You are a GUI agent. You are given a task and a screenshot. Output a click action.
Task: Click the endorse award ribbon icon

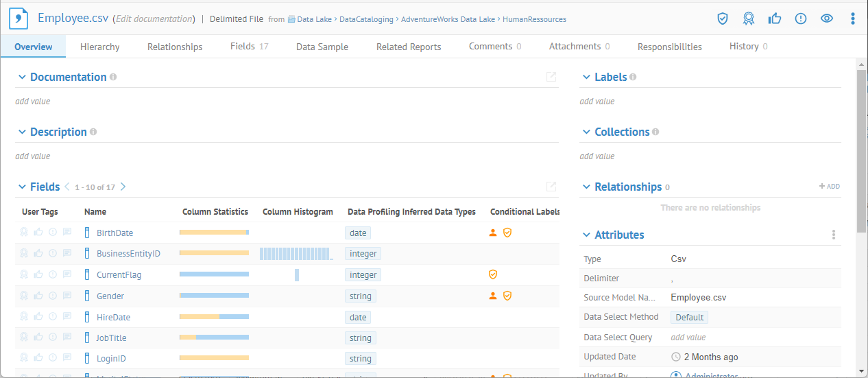coord(749,19)
